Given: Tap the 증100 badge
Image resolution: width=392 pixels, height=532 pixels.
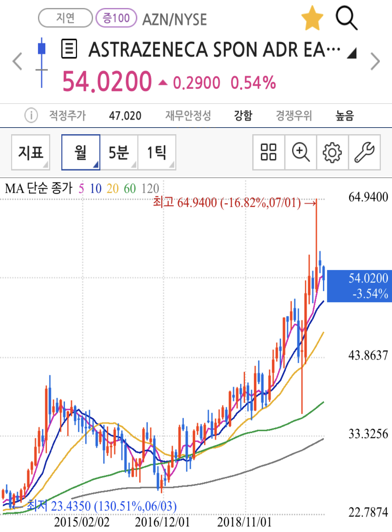Looking at the screenshot, I should [116, 18].
